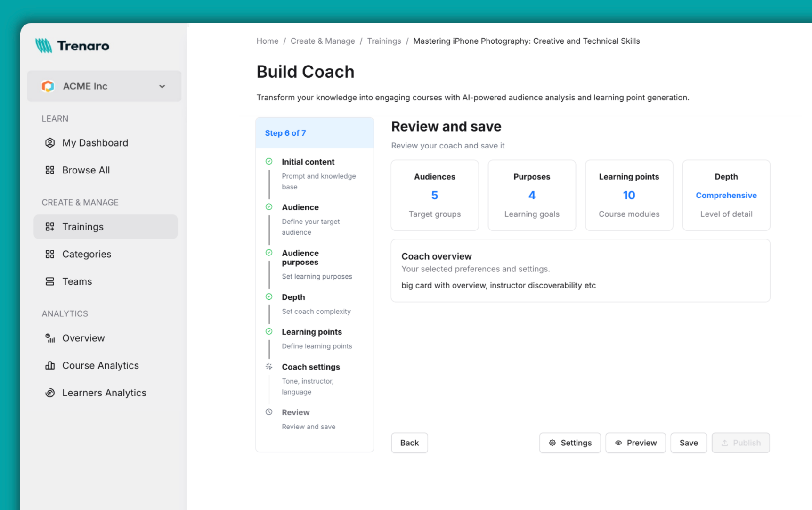Expand the Review step in the stepper
The width and height of the screenshot is (812, 510).
pos(296,412)
